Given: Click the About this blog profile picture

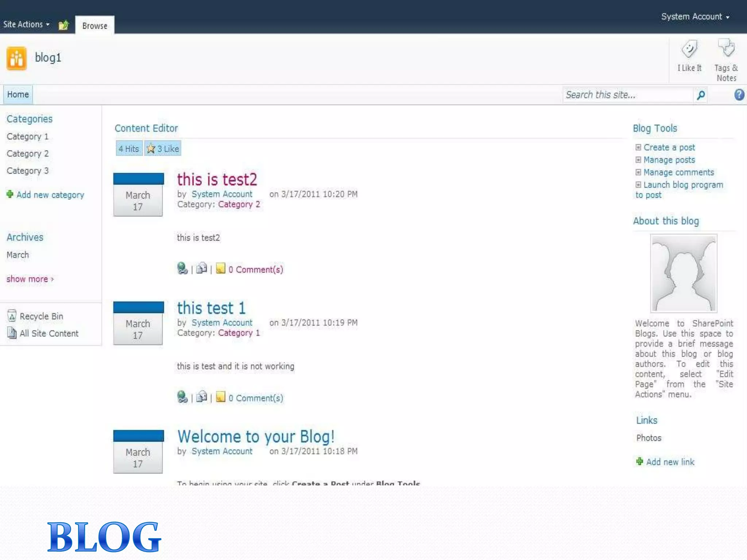Looking at the screenshot, I should [684, 273].
